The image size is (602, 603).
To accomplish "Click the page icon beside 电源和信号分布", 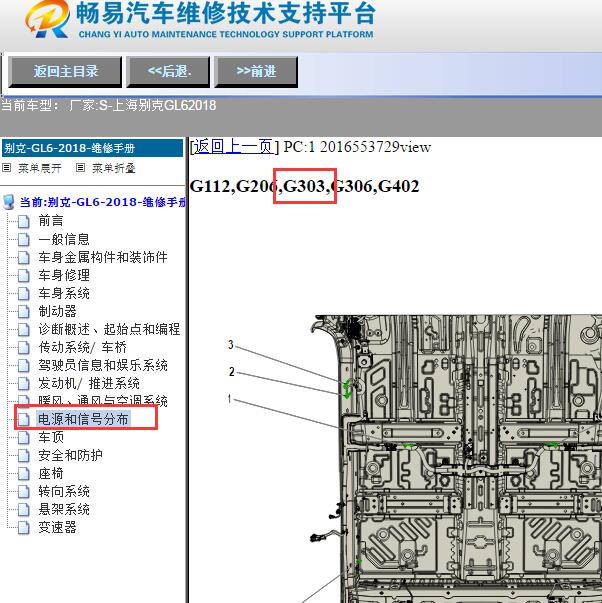I will (x=24, y=420).
